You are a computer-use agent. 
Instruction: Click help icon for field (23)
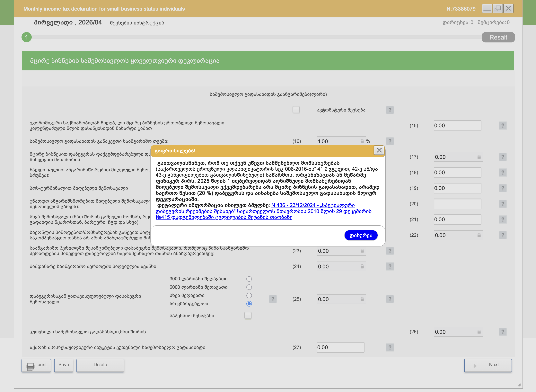point(390,251)
